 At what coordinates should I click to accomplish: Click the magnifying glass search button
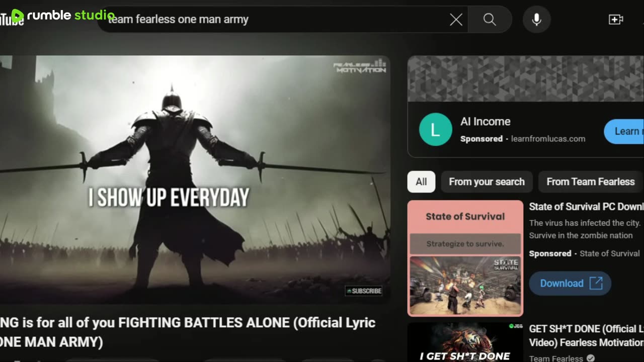click(490, 20)
